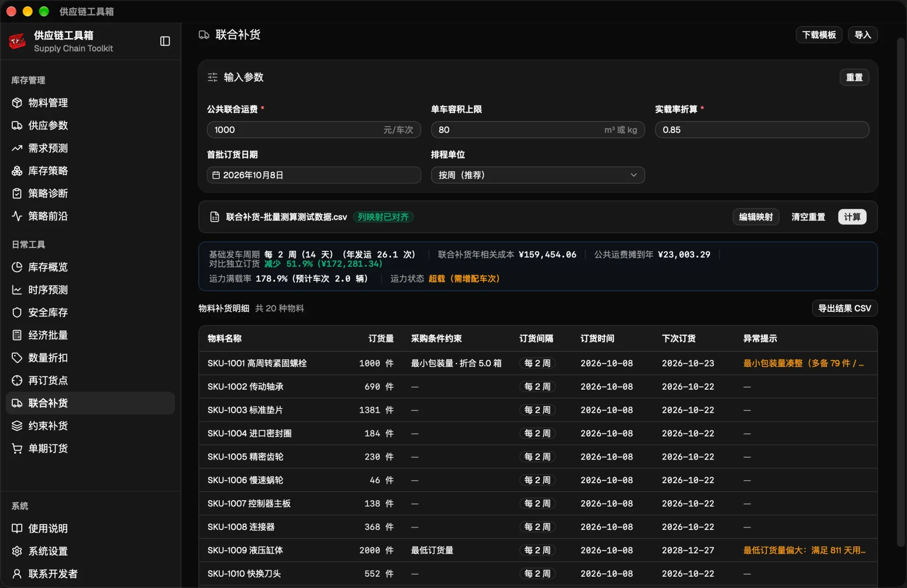Screen dimensions: 907x588
Task: Open 库存策略 section
Action: (x=90, y=170)
